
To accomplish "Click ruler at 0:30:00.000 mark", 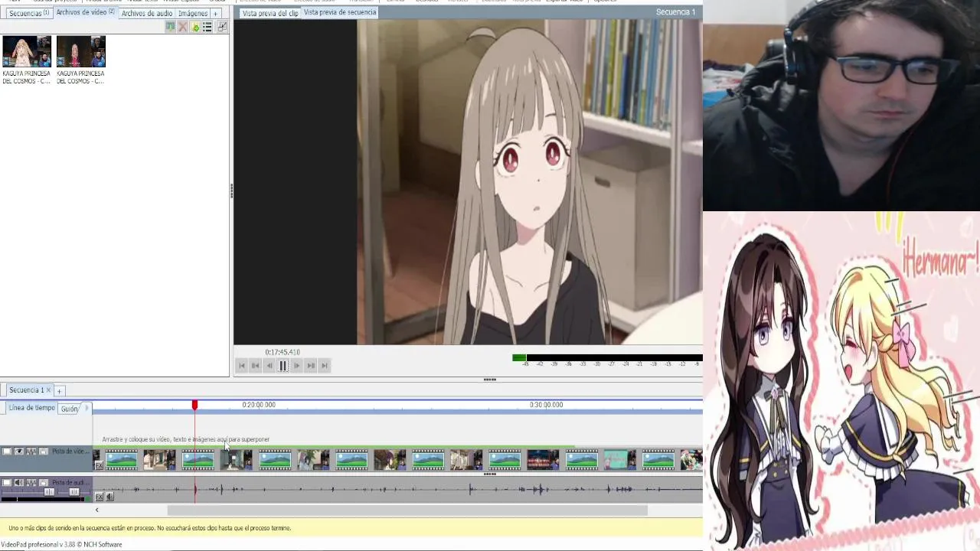I will click(546, 405).
